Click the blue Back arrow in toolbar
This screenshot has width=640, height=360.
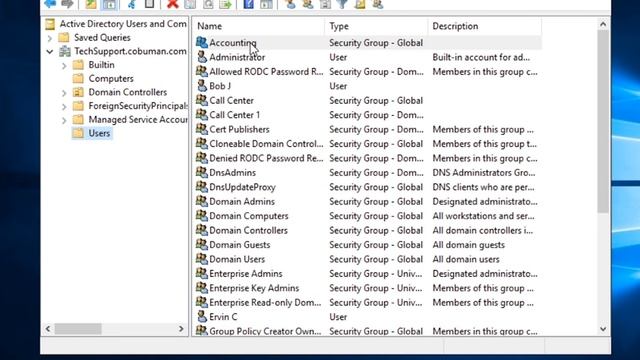tap(50, 4)
